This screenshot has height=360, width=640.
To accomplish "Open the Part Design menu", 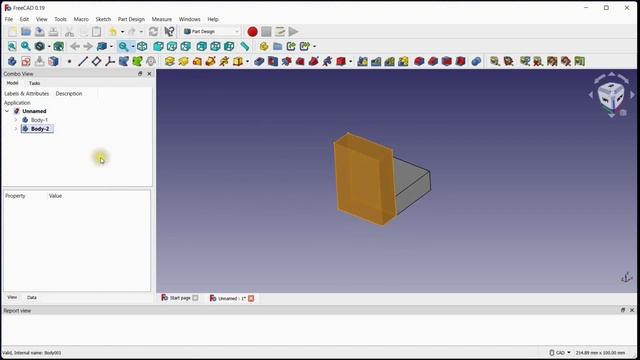I will tap(131, 19).
